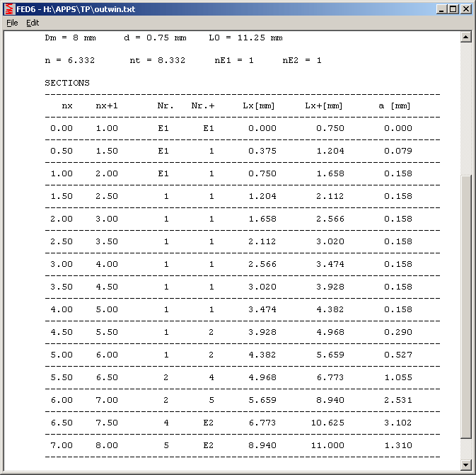Click the scrollbar track above the thumb
The height and width of the screenshot is (475, 476).
pos(465,106)
